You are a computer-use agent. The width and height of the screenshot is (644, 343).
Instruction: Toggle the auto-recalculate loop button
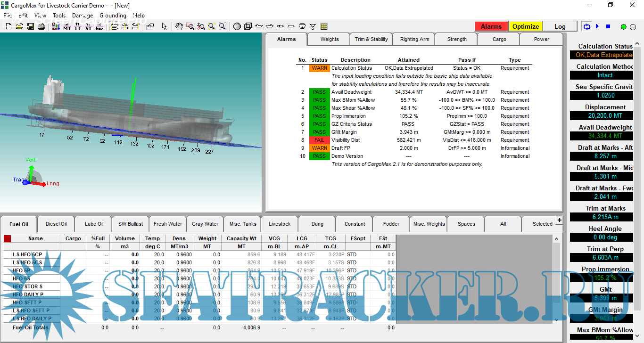click(587, 26)
